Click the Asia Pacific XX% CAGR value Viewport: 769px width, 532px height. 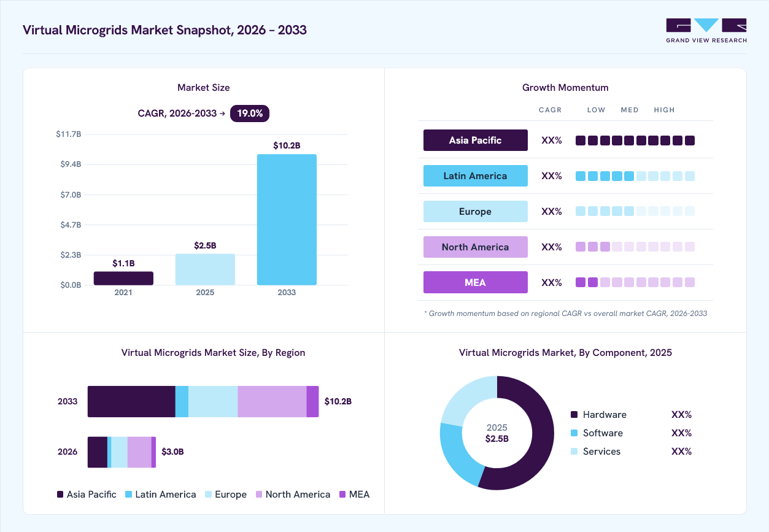tap(552, 140)
